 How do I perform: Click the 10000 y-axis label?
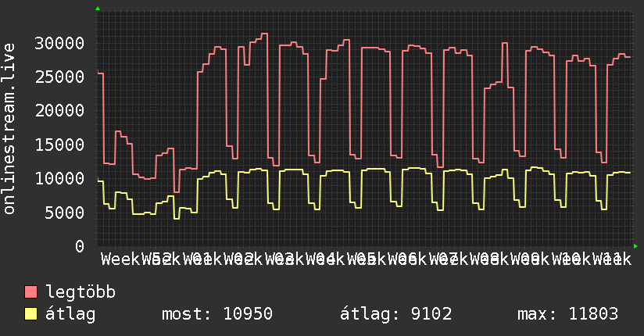pyautogui.click(x=59, y=178)
